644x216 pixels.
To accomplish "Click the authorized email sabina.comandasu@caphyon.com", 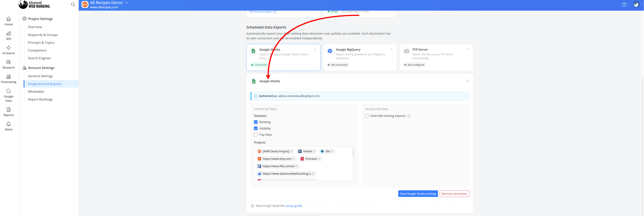I will click(299, 96).
